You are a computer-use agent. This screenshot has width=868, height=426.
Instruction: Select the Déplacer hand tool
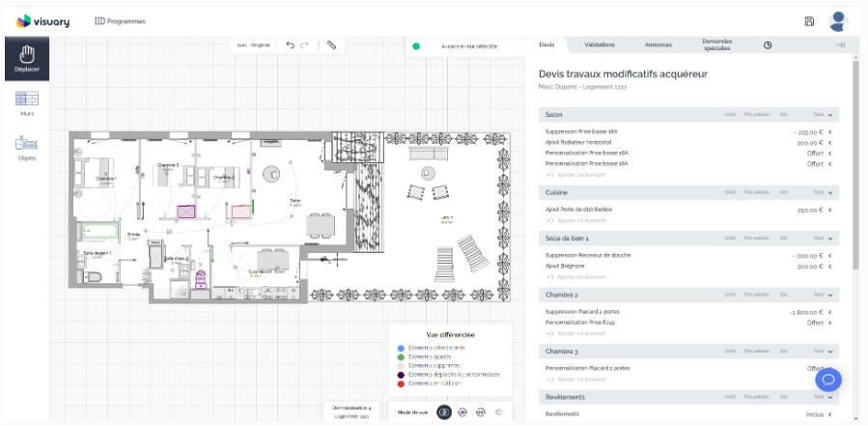click(x=27, y=58)
